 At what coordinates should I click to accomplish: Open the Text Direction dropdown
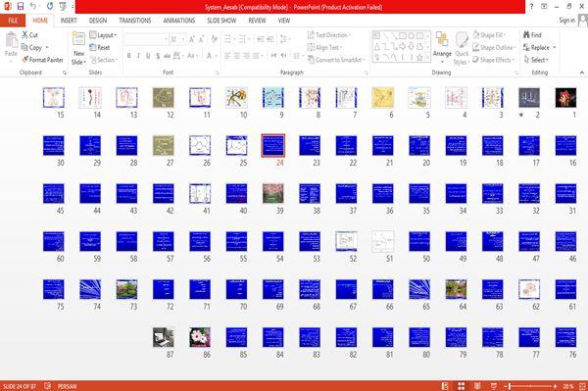coord(329,35)
